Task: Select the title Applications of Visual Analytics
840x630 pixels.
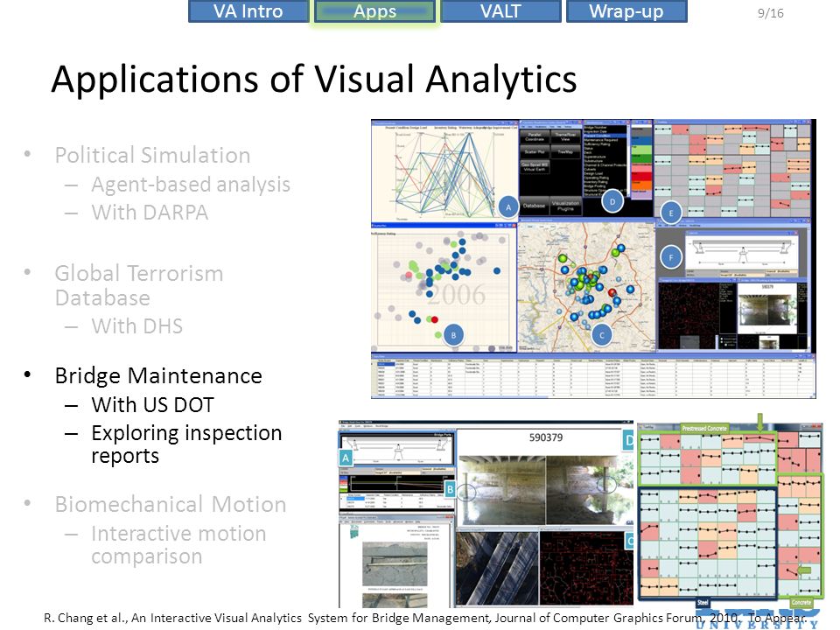Action: (x=314, y=80)
